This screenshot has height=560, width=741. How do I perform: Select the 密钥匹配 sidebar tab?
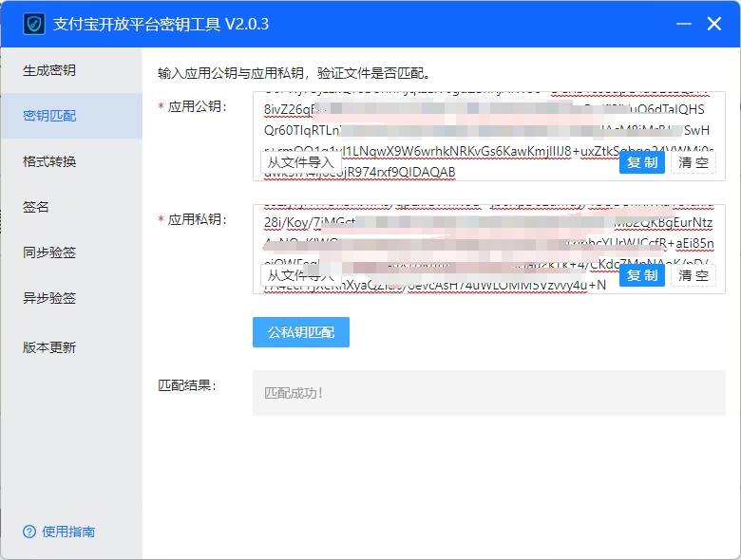tap(49, 116)
